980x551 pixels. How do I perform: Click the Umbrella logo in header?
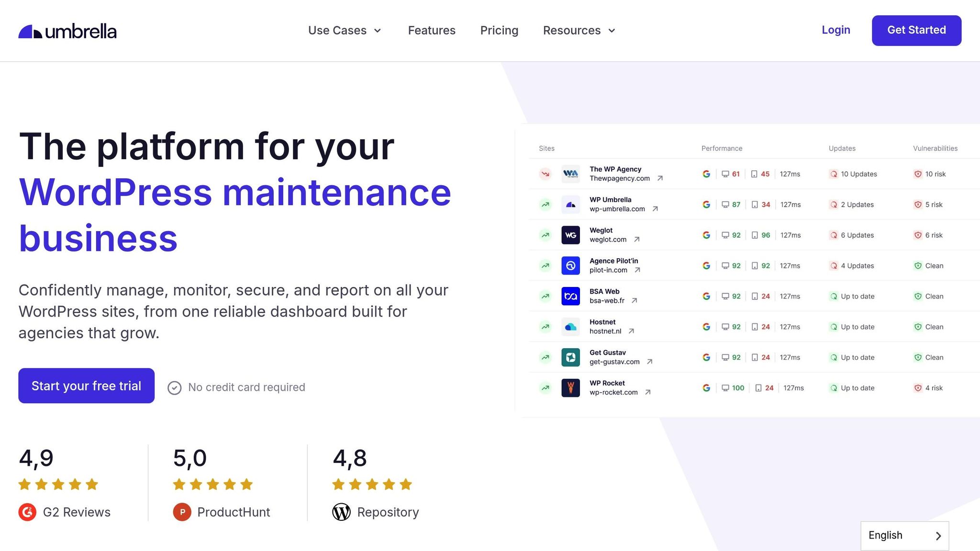tap(67, 31)
